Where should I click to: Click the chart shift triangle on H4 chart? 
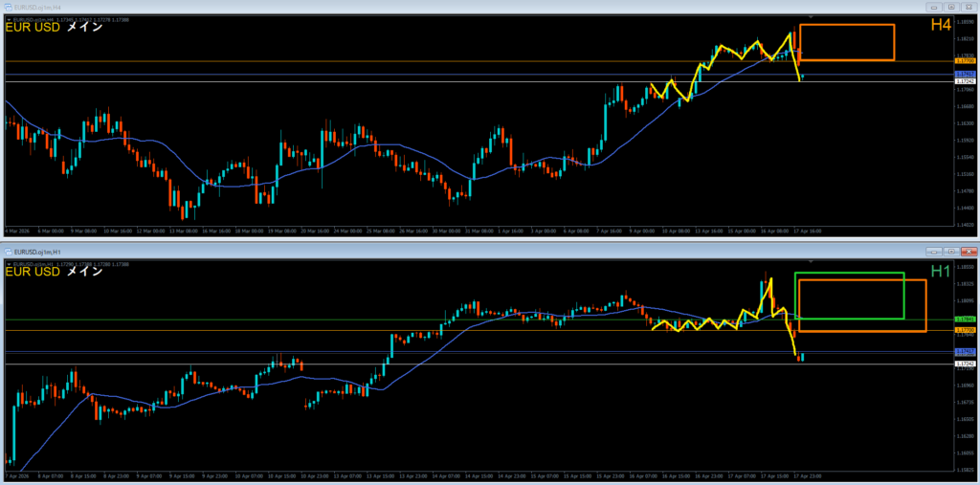(x=812, y=17)
